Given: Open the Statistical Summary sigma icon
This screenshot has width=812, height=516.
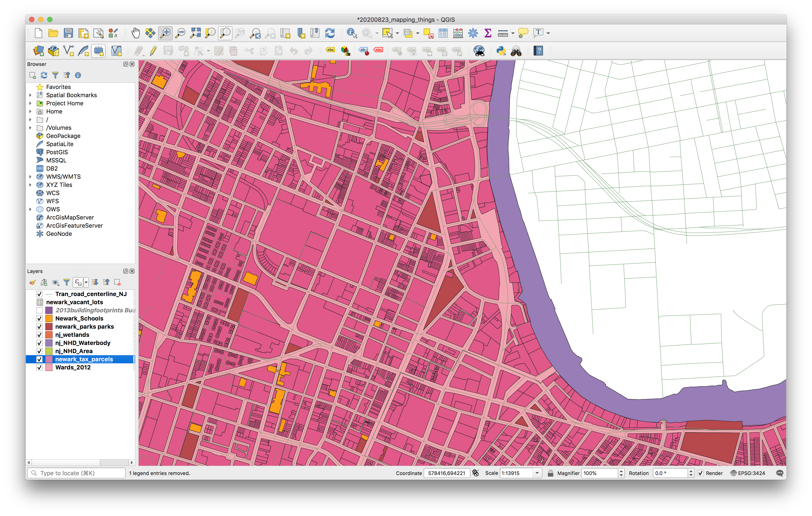Looking at the screenshot, I should pyautogui.click(x=487, y=33).
